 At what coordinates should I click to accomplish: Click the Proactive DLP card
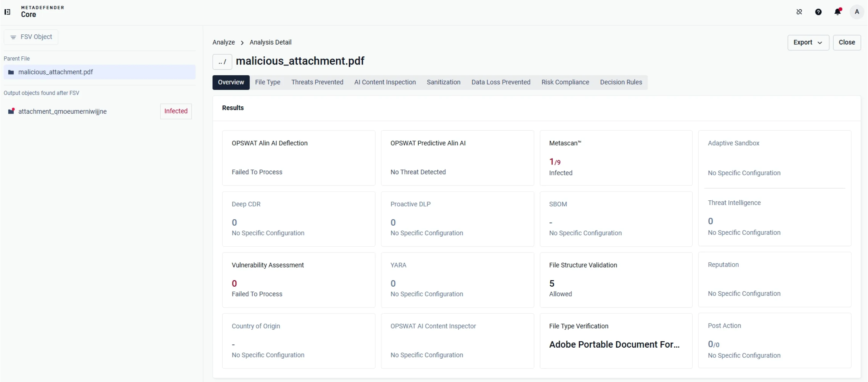click(x=457, y=219)
